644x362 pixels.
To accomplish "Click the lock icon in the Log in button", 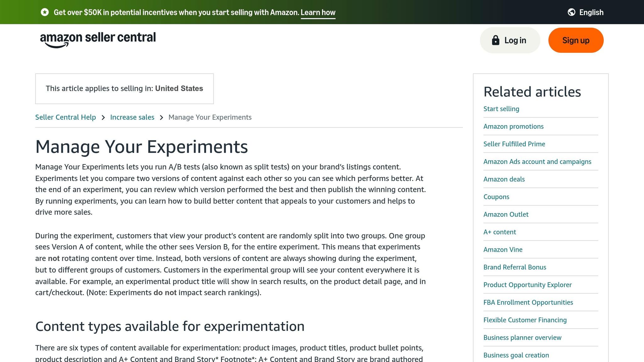I will pyautogui.click(x=496, y=40).
